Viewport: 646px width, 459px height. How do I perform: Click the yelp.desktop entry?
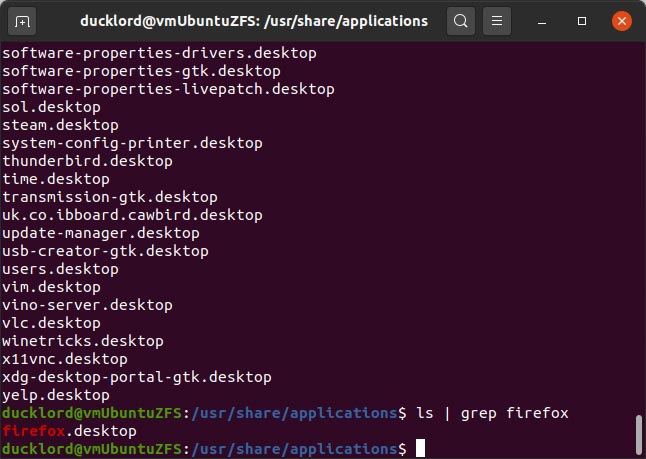[56, 395]
